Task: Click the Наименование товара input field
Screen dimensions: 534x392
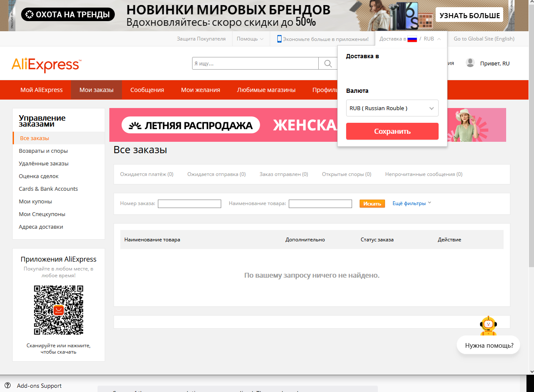Action: 320,204
